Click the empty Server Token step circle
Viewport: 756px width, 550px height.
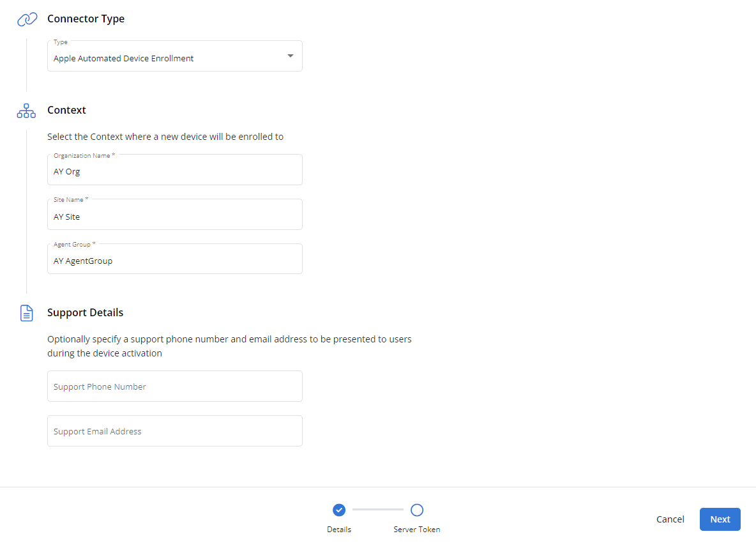tap(417, 510)
